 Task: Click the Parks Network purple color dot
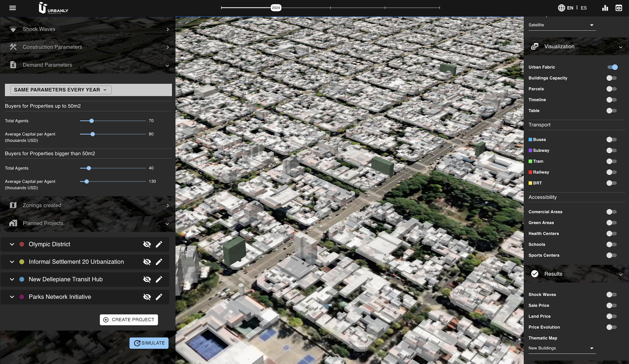pyautogui.click(x=22, y=297)
